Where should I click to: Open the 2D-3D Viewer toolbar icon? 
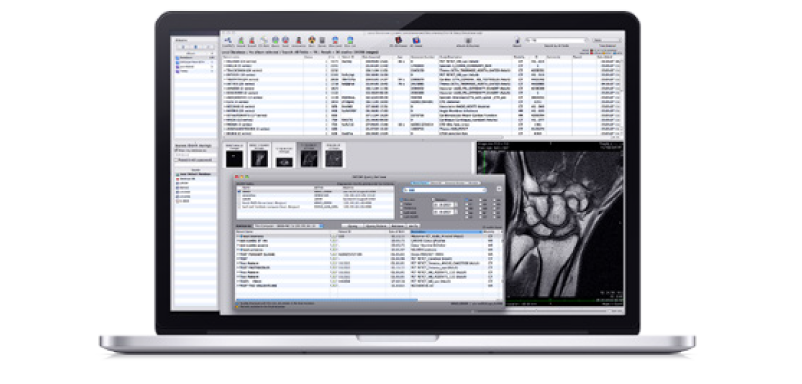click(x=398, y=40)
